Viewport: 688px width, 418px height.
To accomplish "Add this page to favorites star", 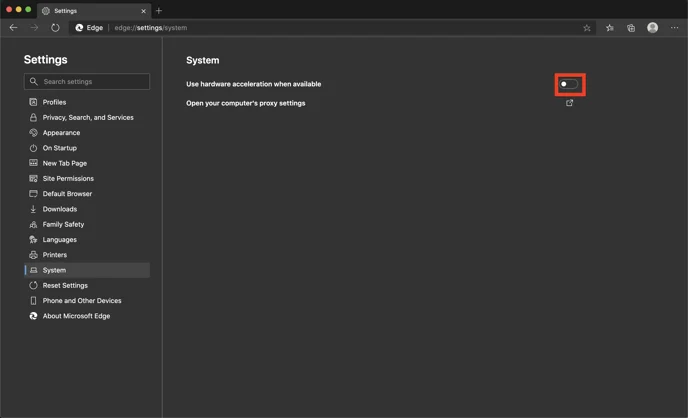I will click(587, 28).
